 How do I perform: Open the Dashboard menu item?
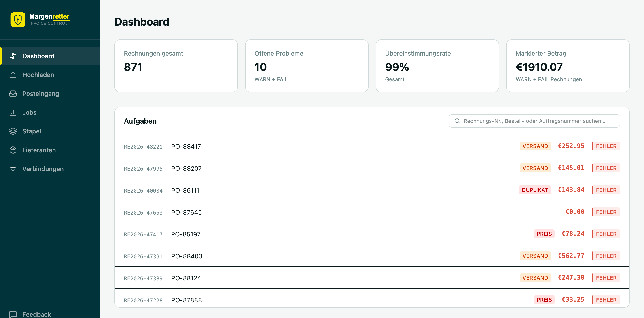[50, 56]
